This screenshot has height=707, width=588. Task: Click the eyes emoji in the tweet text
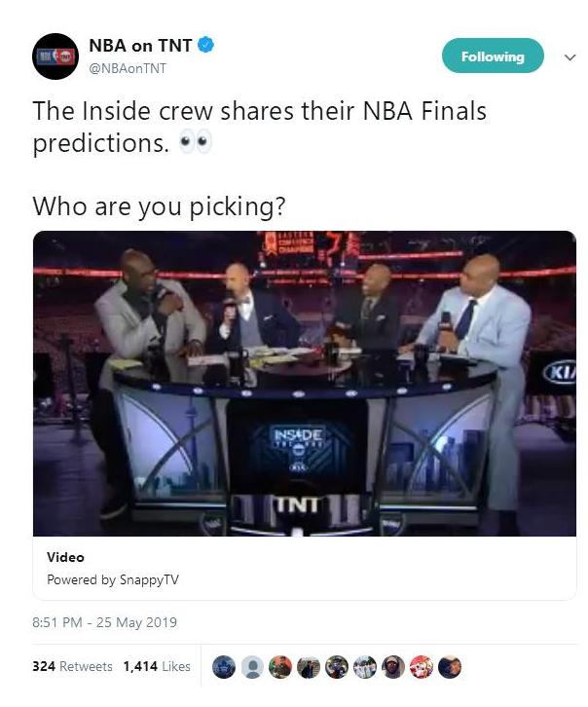(x=195, y=142)
